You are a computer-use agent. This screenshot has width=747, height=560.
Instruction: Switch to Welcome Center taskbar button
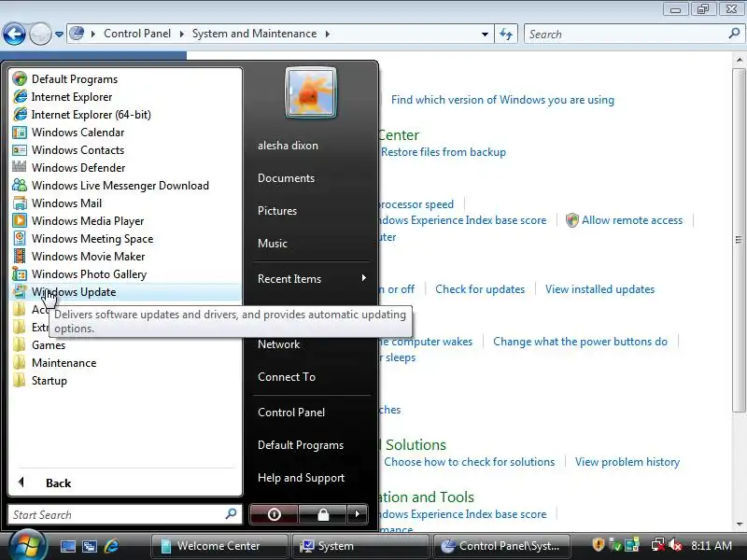[219, 546]
